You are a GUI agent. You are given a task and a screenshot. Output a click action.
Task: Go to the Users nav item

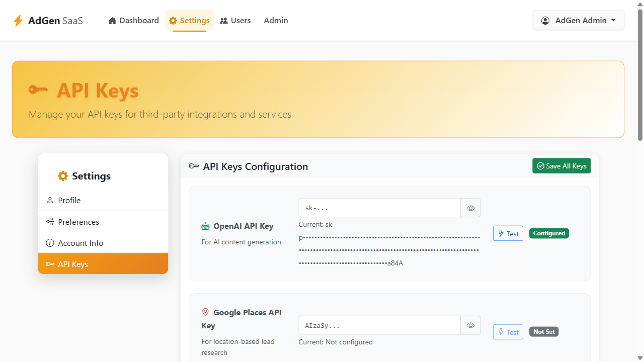click(x=235, y=21)
